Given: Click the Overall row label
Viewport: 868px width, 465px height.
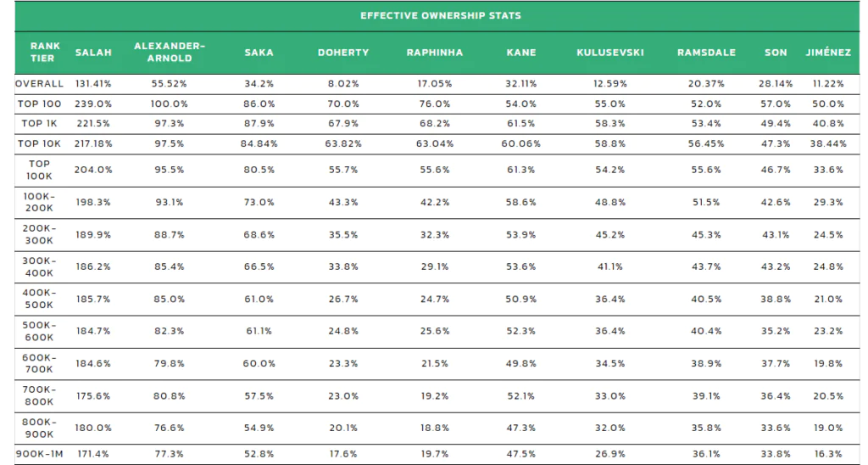Looking at the screenshot, I should tap(39, 84).
